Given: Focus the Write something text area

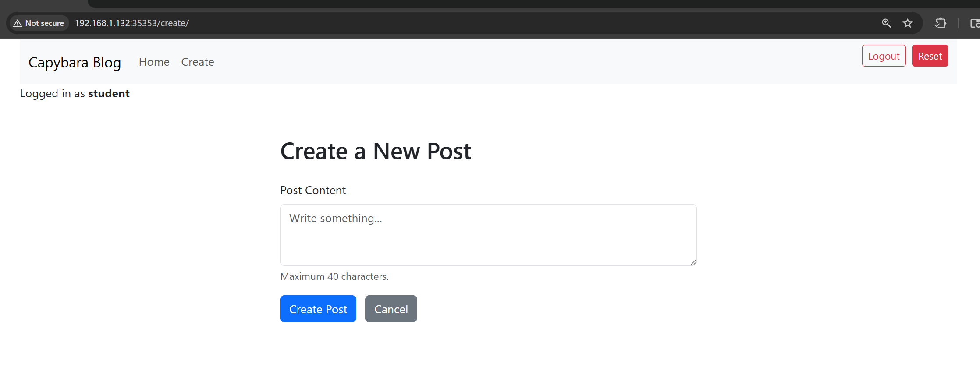Looking at the screenshot, I should (x=488, y=235).
